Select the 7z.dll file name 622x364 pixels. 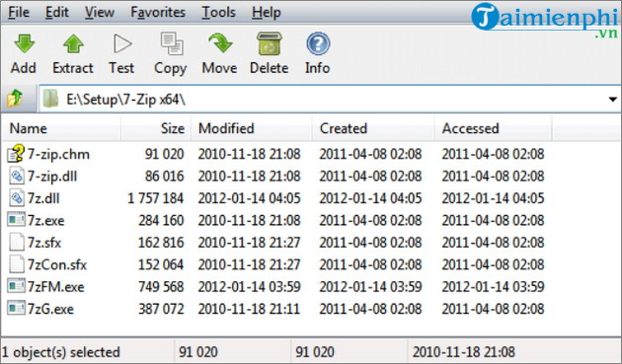43,198
